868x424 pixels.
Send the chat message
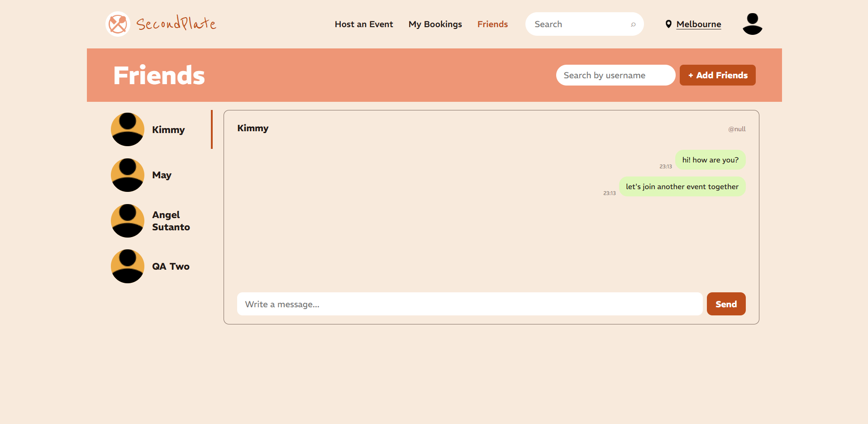[x=726, y=304]
